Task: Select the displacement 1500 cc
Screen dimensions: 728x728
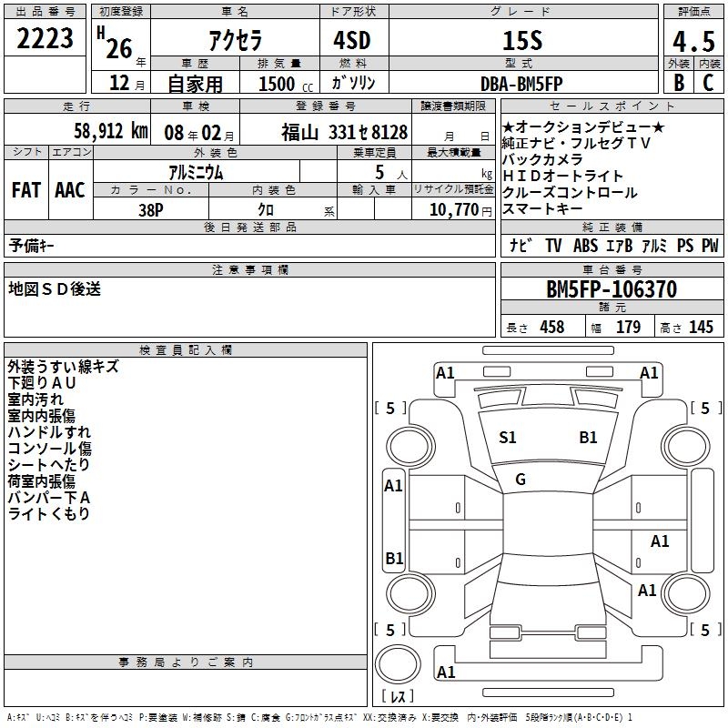Action: (x=286, y=84)
